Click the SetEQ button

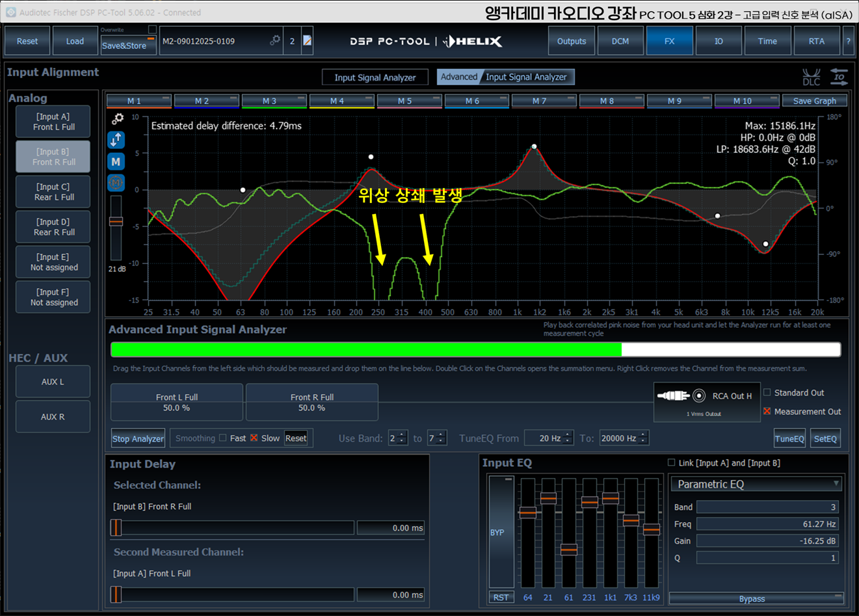[x=825, y=438]
